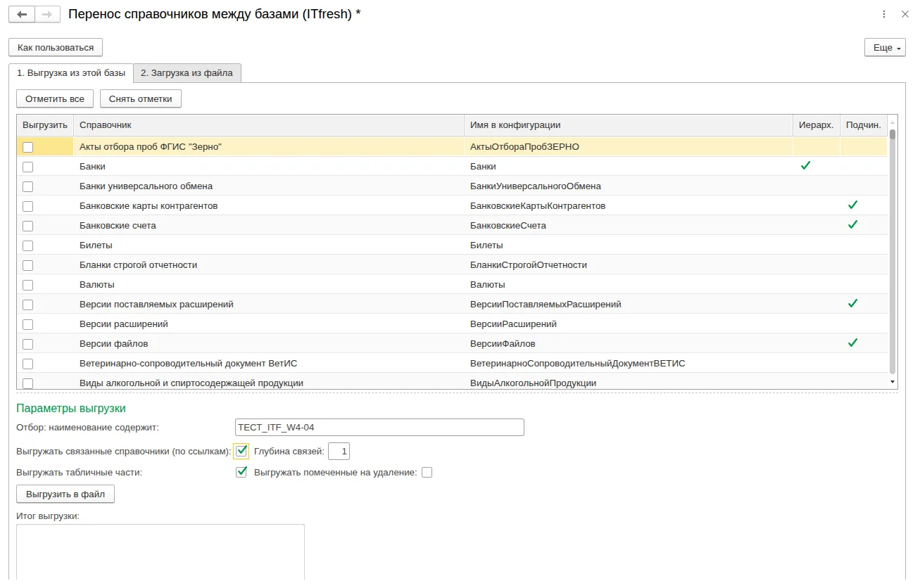Enable the checkbox for Валюты
The image size is (920, 588).
coord(27,285)
